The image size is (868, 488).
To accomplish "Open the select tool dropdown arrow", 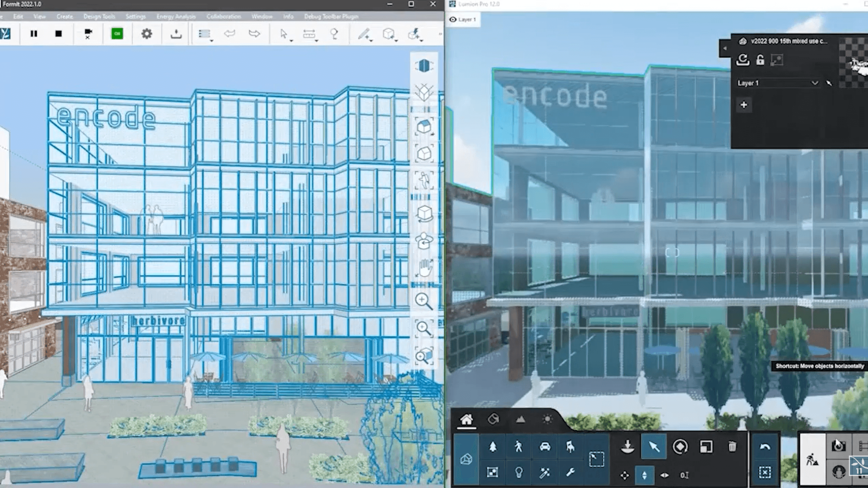I will 292,40.
